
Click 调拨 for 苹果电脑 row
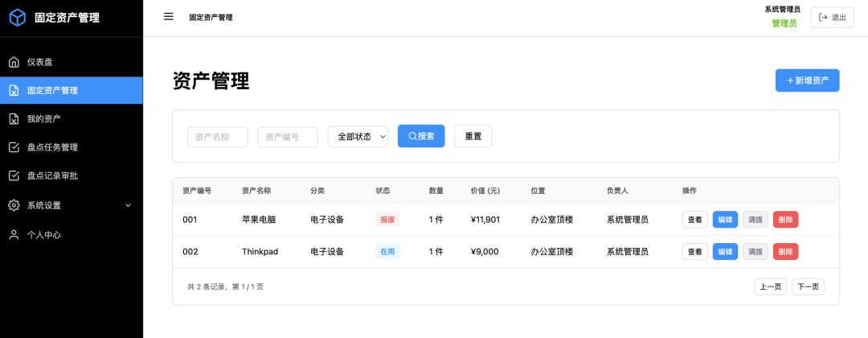(755, 220)
